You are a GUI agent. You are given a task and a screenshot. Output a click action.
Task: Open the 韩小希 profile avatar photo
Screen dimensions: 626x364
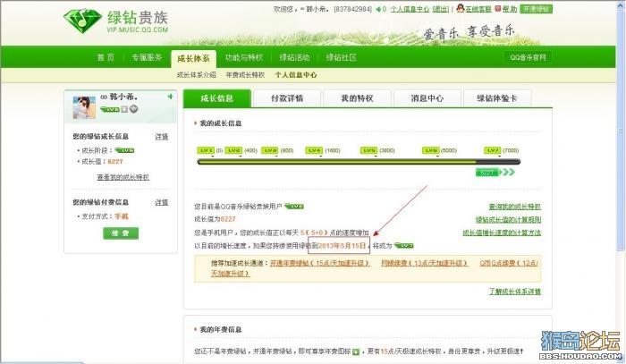(84, 107)
